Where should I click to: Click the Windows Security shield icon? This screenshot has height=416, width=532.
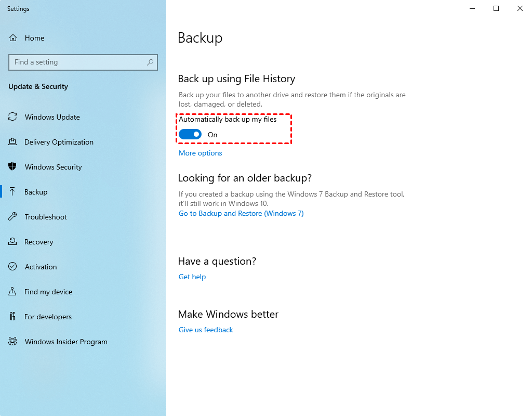coord(13,167)
